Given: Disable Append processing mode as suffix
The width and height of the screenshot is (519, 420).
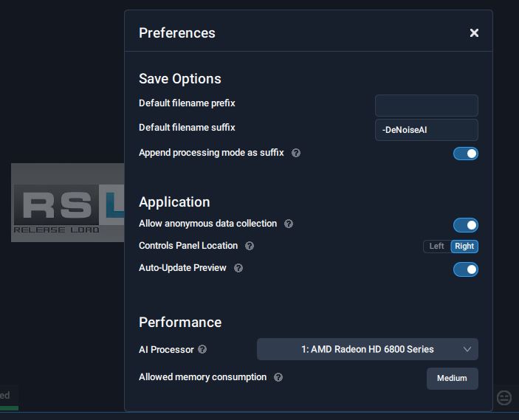Looking at the screenshot, I should point(465,154).
